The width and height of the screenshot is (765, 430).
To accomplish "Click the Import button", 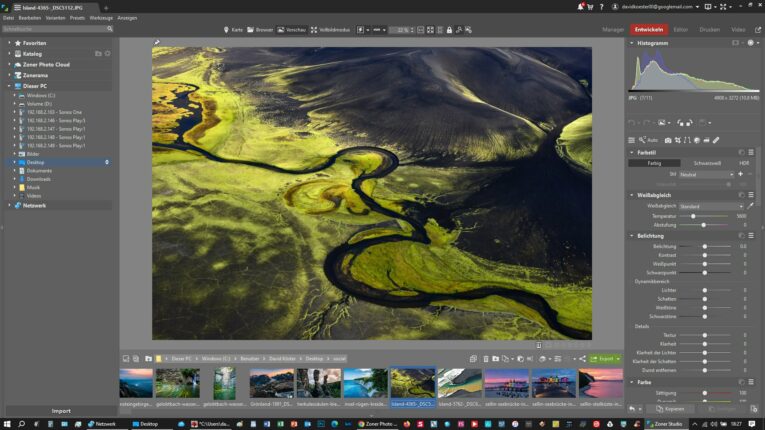I will point(61,411).
